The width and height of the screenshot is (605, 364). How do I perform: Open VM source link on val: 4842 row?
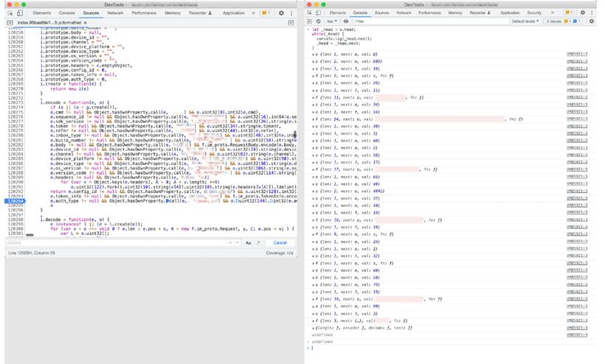point(577,192)
